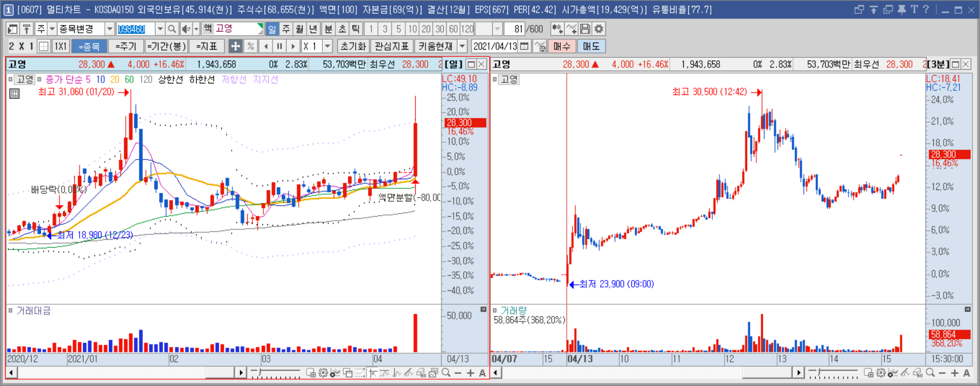Screen dimensions: 980x386
Task: Maximize the daily chart pane
Action: click(471, 64)
